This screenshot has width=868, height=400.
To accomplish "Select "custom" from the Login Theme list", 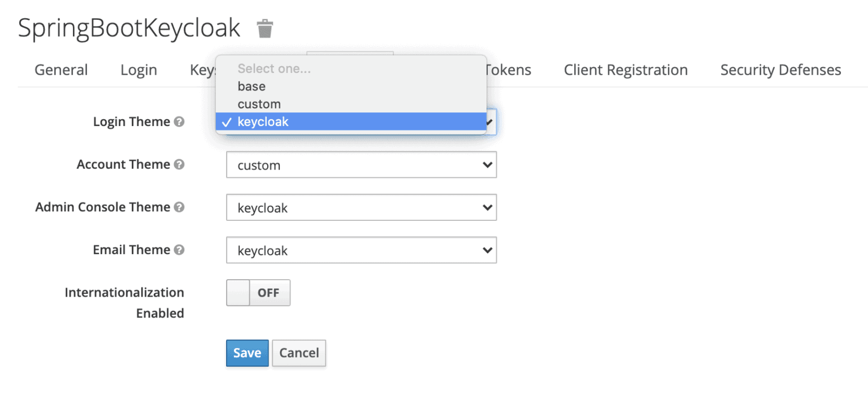I will (x=259, y=104).
